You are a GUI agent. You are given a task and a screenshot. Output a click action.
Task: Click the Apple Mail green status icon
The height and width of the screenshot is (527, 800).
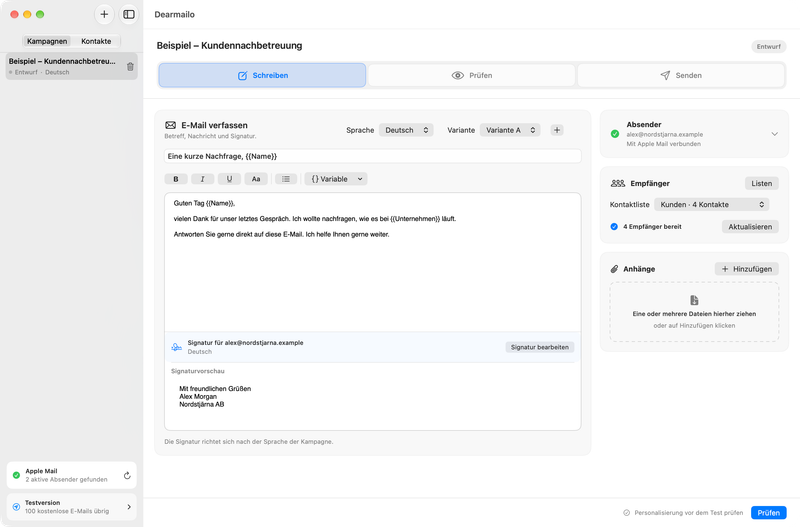point(16,475)
